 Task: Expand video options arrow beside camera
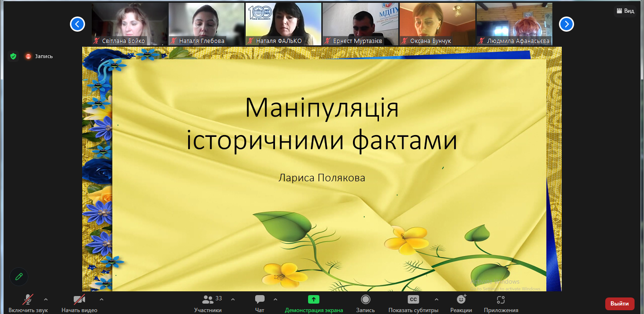[102, 299]
